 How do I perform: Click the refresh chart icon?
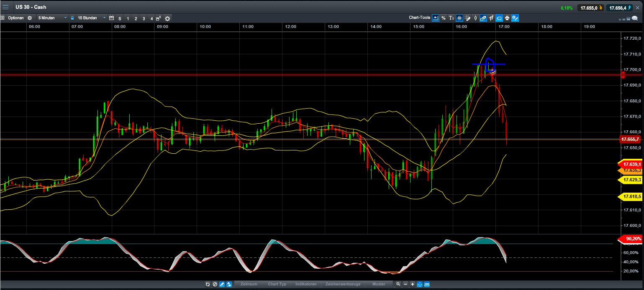(x=208, y=284)
